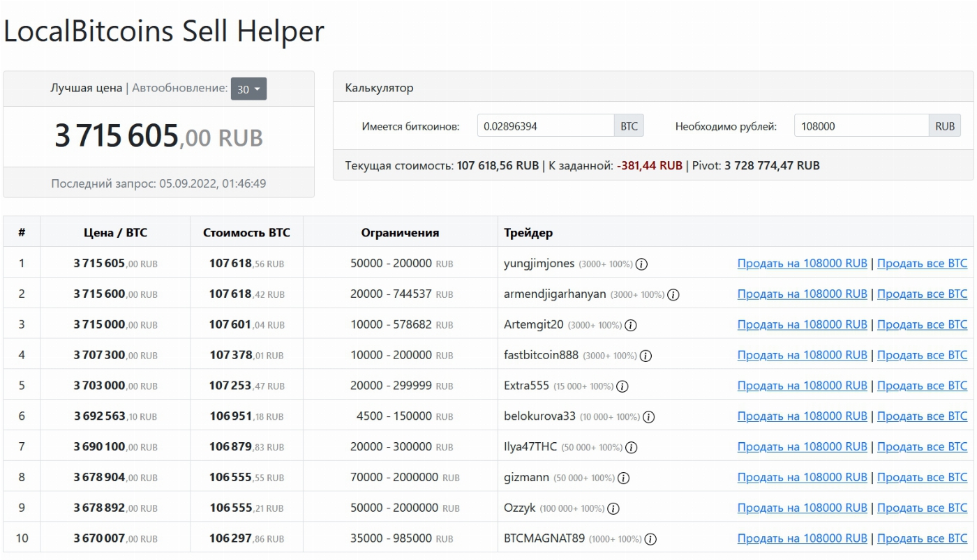
Task: Click trader name gizmann
Action: coord(527,477)
